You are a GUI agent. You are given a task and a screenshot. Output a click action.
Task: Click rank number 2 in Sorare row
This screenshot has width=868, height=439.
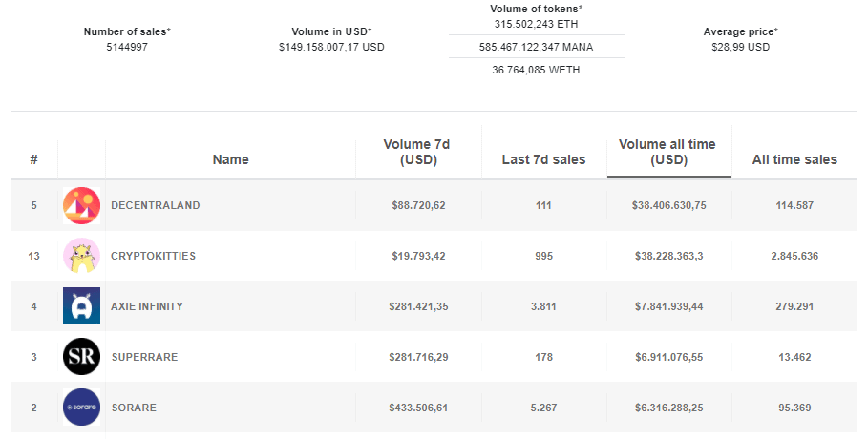click(33, 408)
